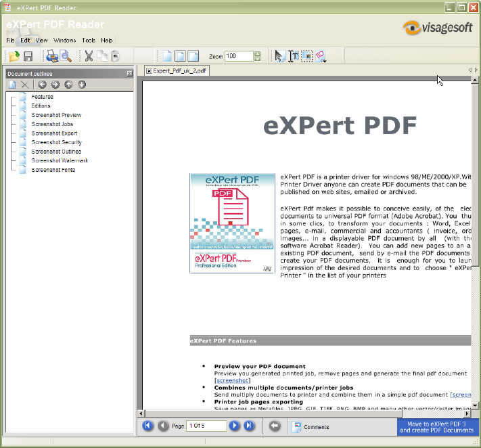
Task: Select the Editions outline item
Action: (x=41, y=106)
